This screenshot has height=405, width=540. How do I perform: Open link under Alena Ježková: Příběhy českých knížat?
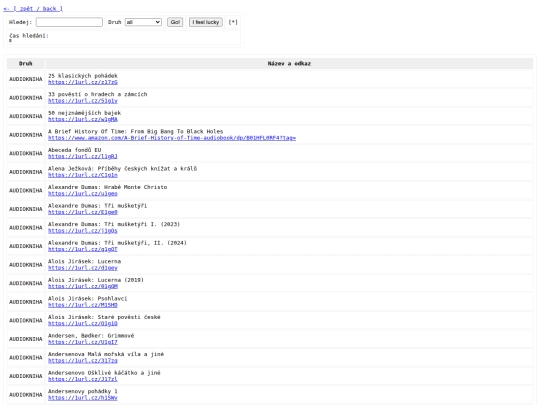point(83,175)
